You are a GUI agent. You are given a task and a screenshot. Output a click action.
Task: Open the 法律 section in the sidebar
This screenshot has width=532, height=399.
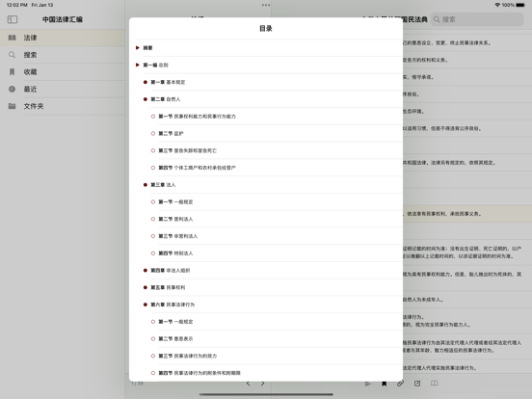point(63,38)
